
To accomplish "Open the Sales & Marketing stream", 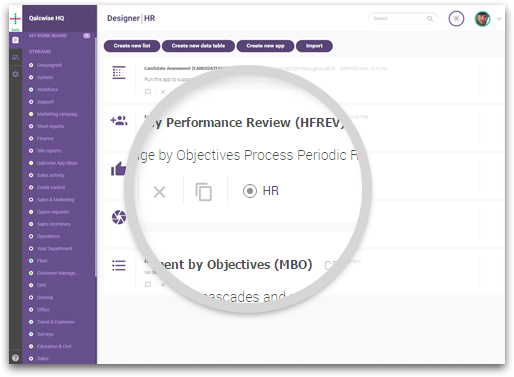I will 56,200.
